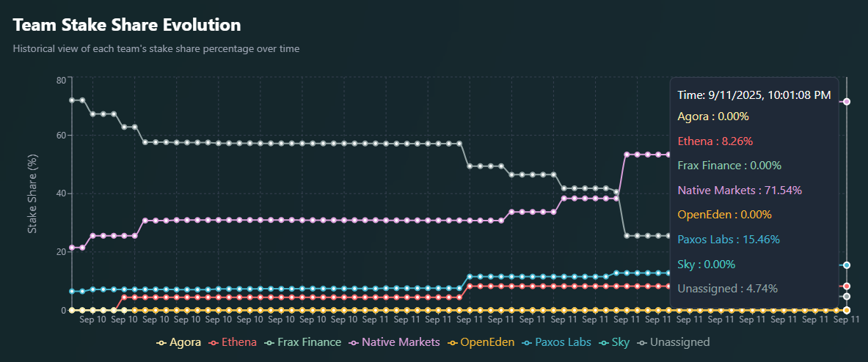This screenshot has height=362, width=868.
Task: Click the pink Native Markets endpoint at 71.54%
Action: coord(847,102)
